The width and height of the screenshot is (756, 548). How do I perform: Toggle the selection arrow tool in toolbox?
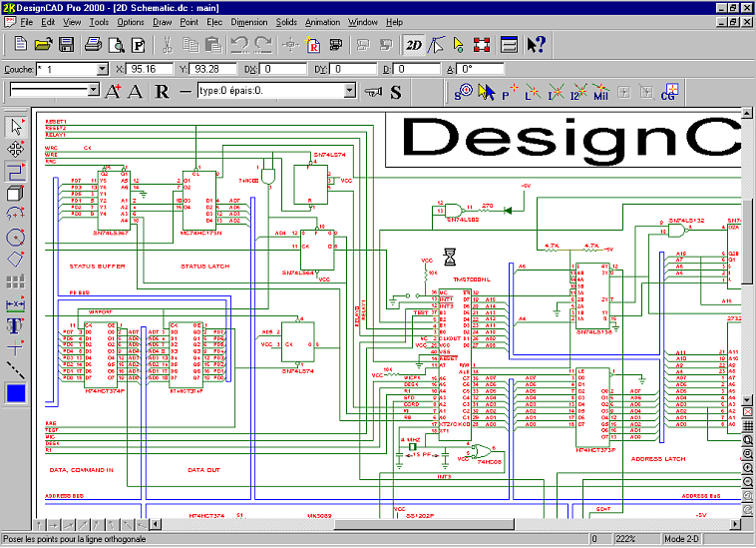(15, 127)
